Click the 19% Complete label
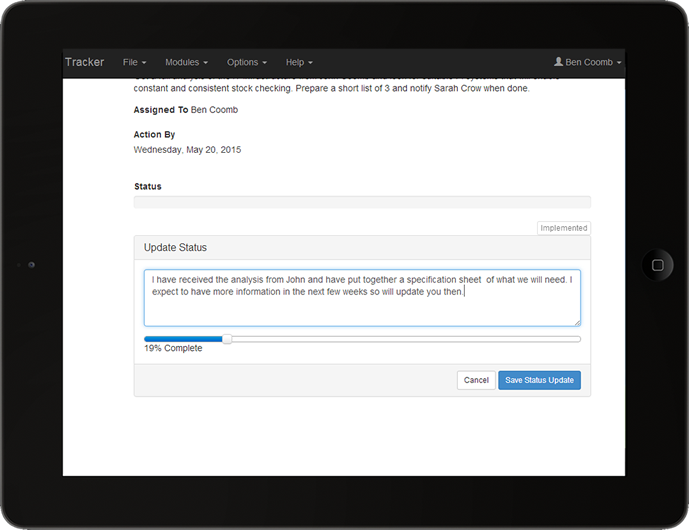Viewport: 689px width, 530px height. (173, 349)
